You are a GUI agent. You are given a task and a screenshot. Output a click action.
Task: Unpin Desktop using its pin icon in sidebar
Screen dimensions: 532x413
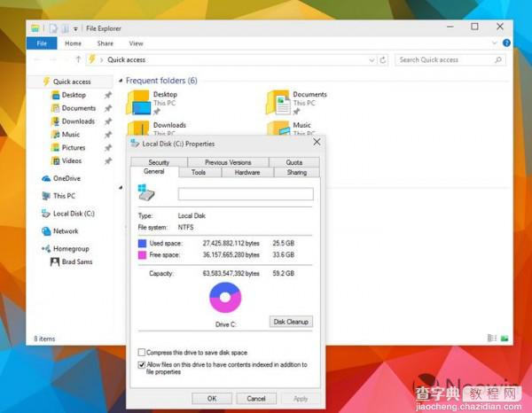[108, 96]
